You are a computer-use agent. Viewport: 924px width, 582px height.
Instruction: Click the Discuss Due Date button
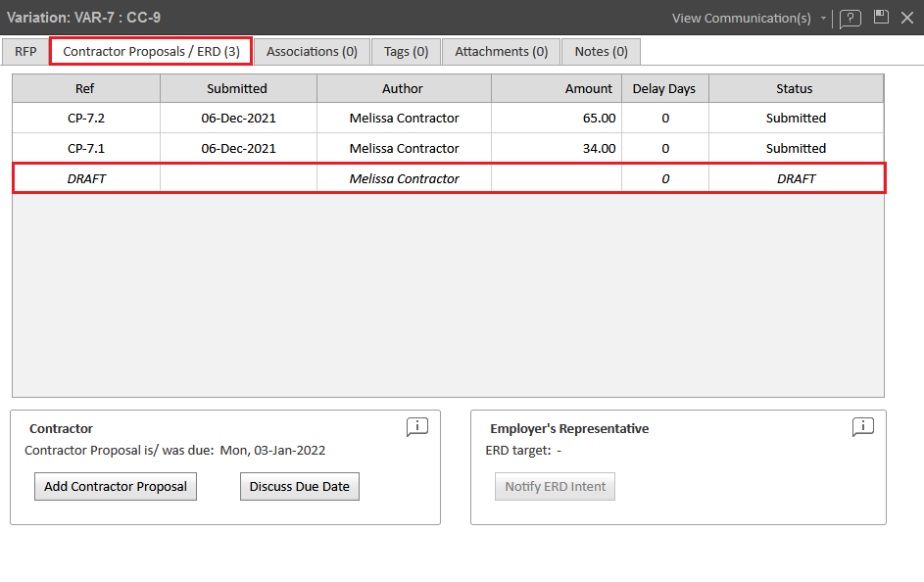299,486
